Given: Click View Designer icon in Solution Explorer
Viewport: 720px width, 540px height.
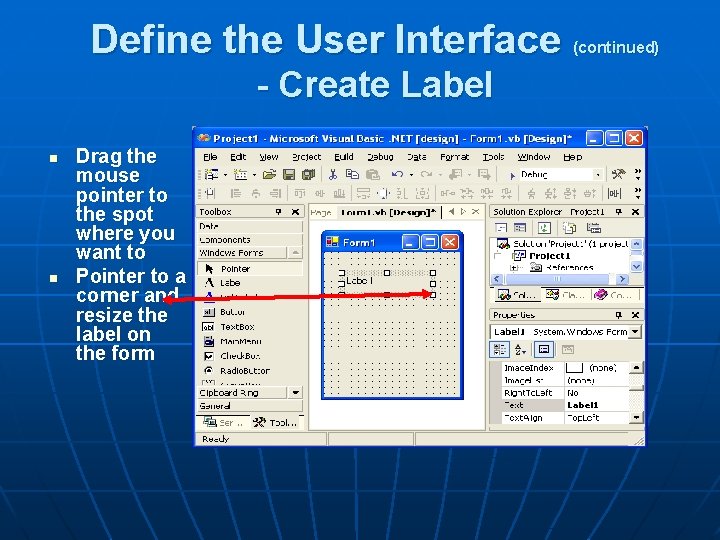Looking at the screenshot, I should 520,228.
